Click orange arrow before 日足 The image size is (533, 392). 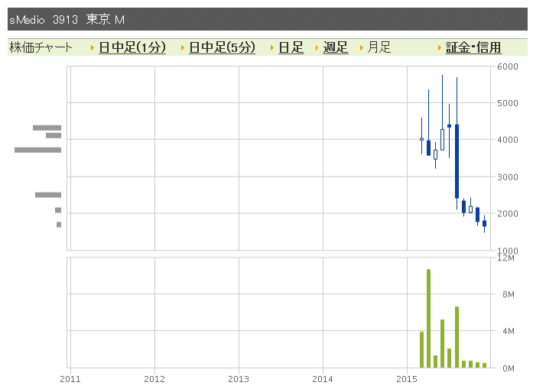pos(272,48)
